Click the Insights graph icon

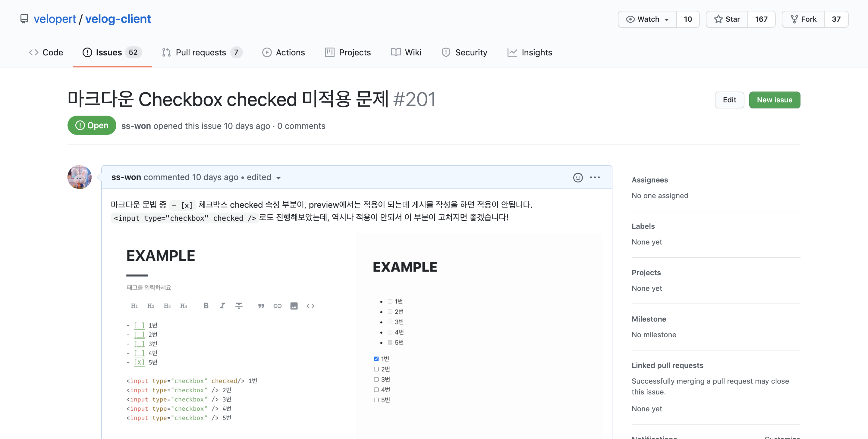tap(512, 52)
